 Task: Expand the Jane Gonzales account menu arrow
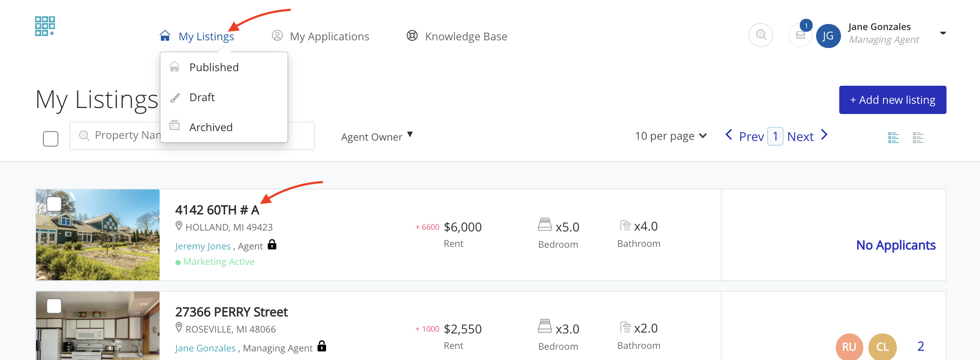[943, 33]
